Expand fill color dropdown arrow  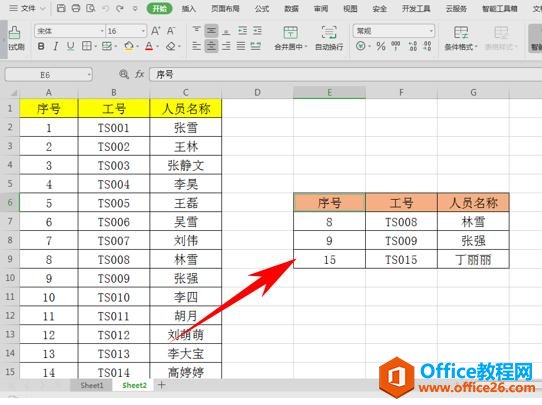click(137, 46)
